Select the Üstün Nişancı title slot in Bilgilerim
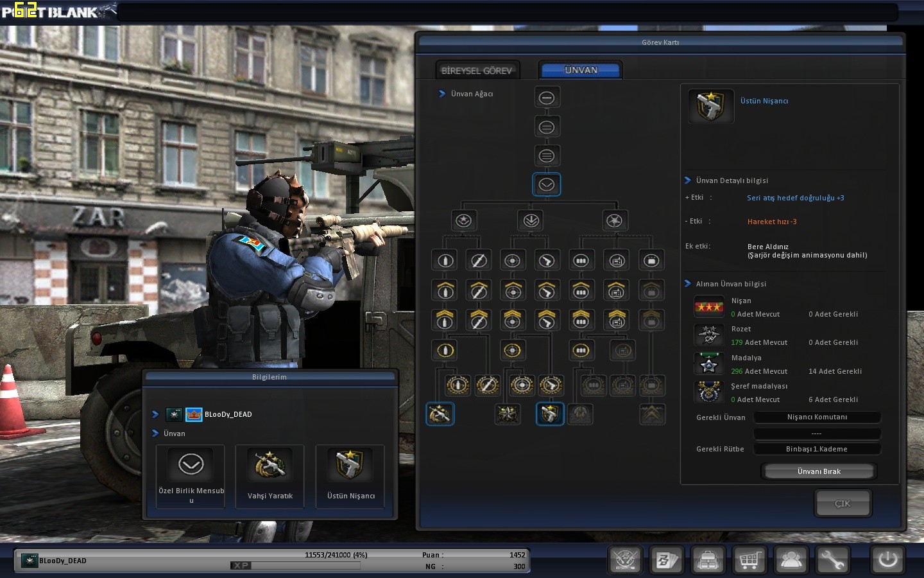The width and height of the screenshot is (924, 578). point(350,477)
